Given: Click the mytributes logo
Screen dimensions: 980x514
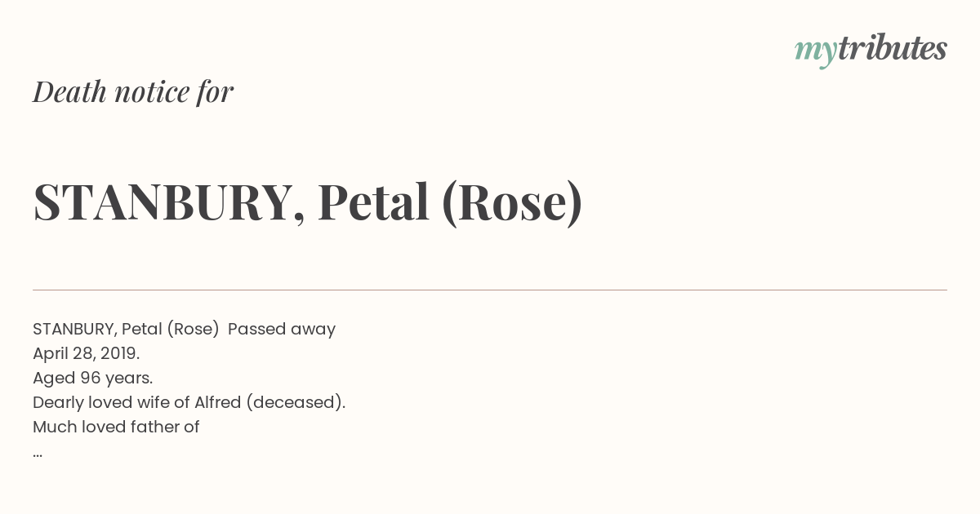Looking at the screenshot, I should 871,50.
